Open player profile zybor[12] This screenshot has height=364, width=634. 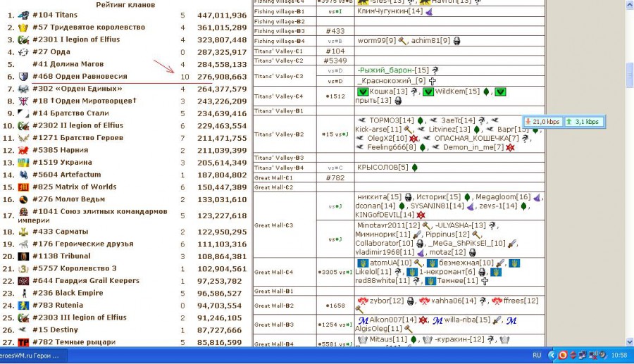click(387, 301)
